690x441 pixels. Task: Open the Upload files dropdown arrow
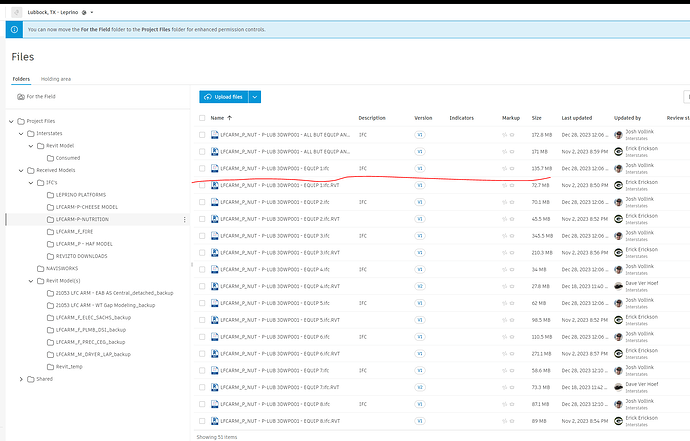(255, 97)
